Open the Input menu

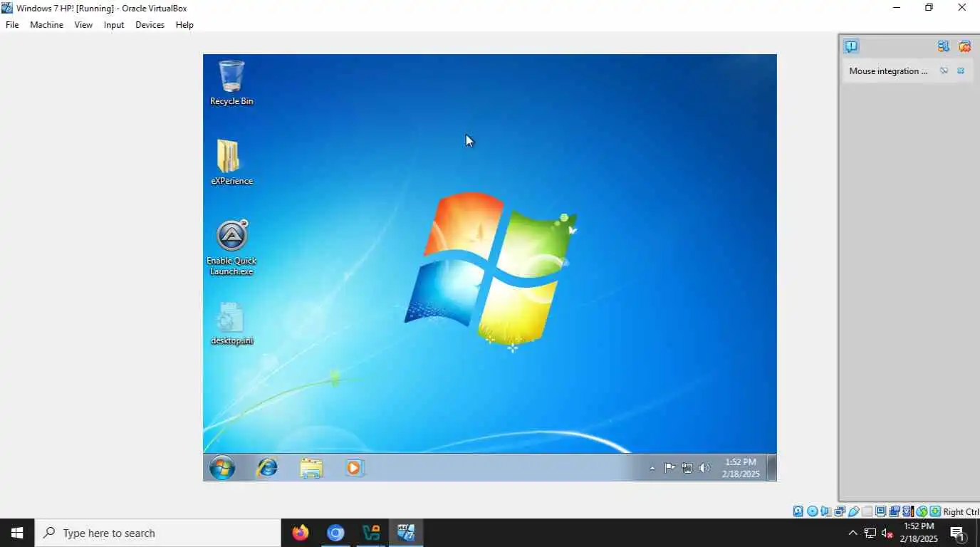pos(114,25)
